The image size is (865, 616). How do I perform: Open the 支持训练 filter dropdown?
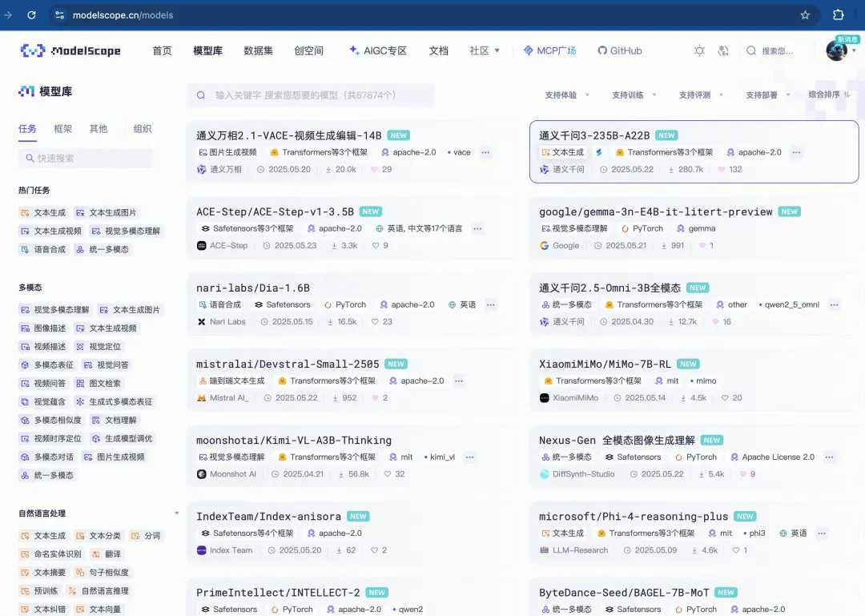tap(634, 95)
